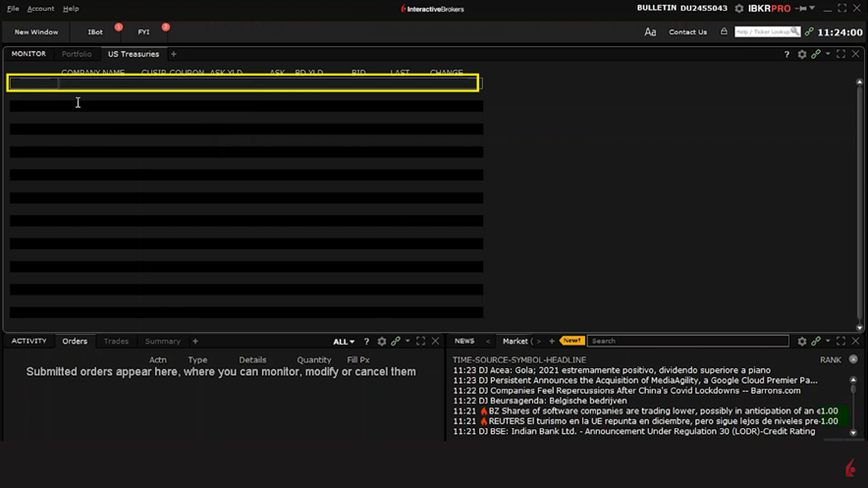Click the News search box
Screen dimensions: 868x488
pos(687,342)
